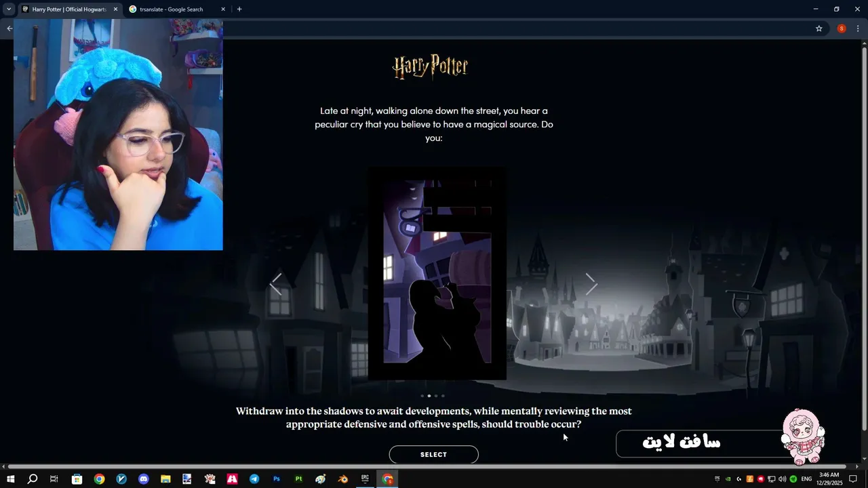Click the 'Late at night' question text
Image resolution: width=868 pixels, height=488 pixels.
click(434, 124)
